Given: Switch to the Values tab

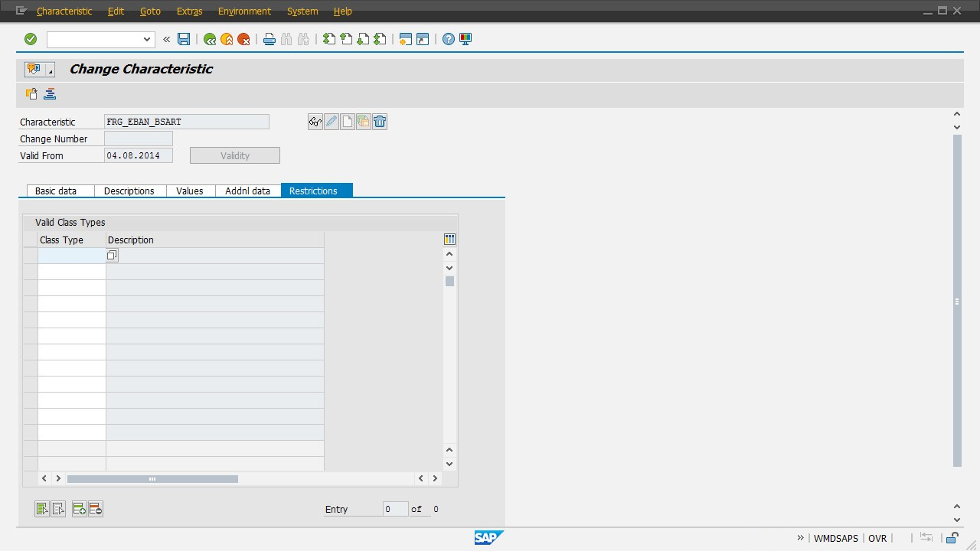Looking at the screenshot, I should coord(190,191).
